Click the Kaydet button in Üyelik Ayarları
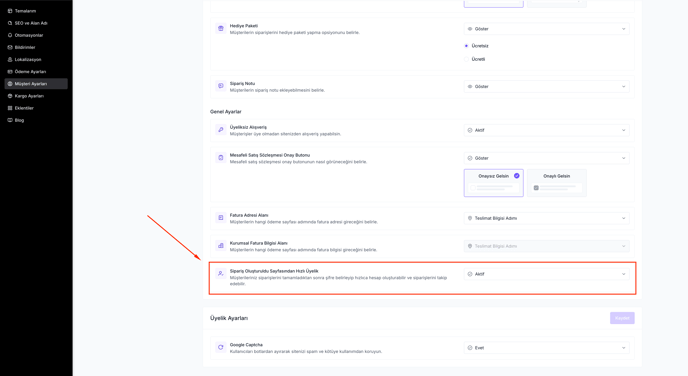The width and height of the screenshot is (688, 376). [x=622, y=318]
